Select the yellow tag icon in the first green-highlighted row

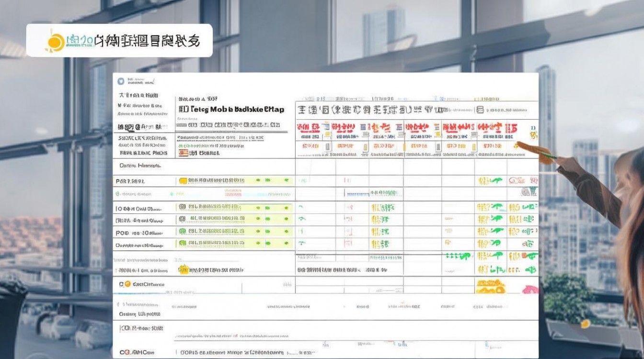183,181
